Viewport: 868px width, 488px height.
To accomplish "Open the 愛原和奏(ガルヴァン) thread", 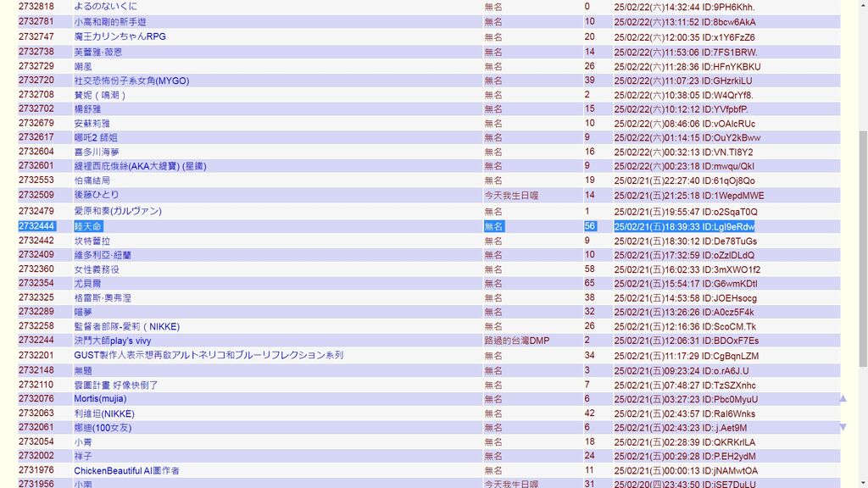I will point(117,211).
